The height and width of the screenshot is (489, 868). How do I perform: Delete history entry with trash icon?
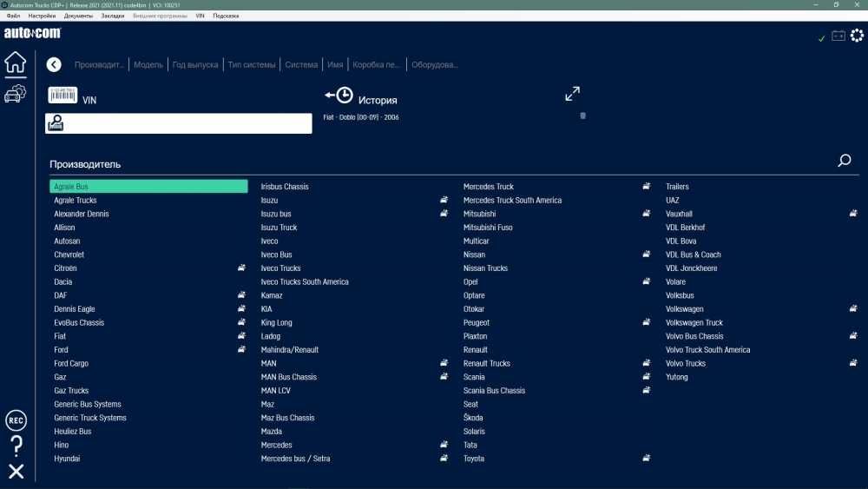[x=583, y=116]
